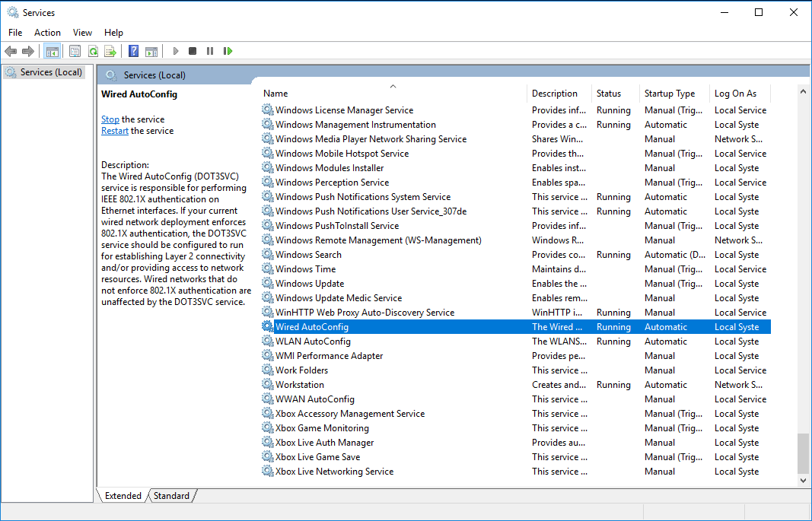Click the Export List toolbar icon
Image resolution: width=812 pixels, height=521 pixels.
coord(110,51)
